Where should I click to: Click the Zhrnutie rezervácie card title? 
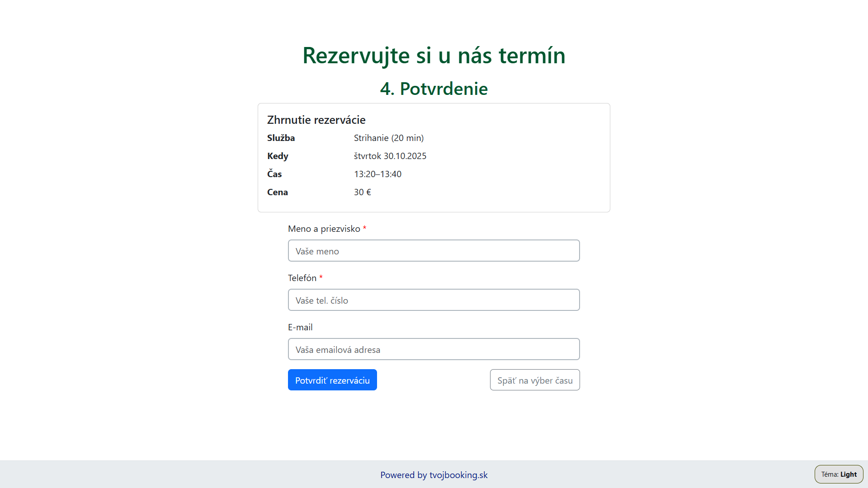tap(316, 120)
